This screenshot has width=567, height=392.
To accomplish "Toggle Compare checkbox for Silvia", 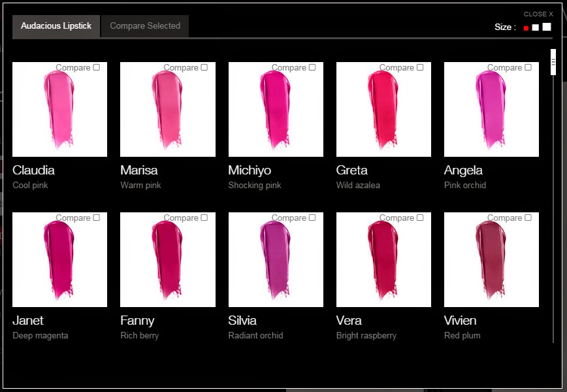I will click(312, 218).
